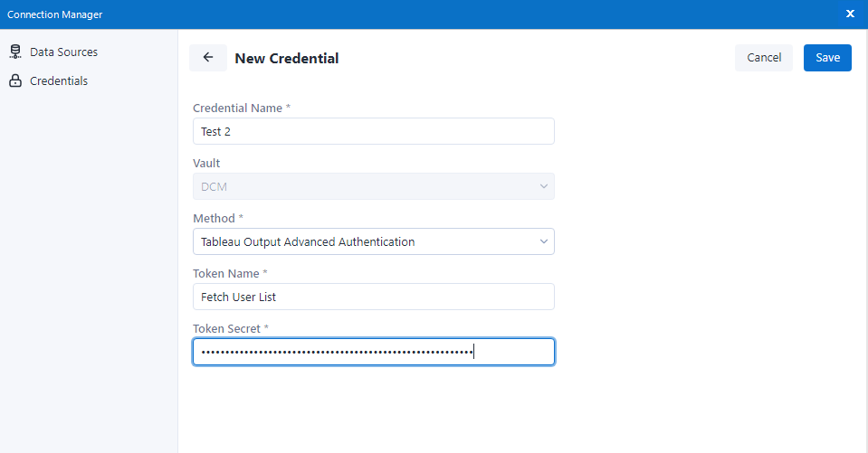
Task: Click the Credentials lock icon
Action: (15, 80)
